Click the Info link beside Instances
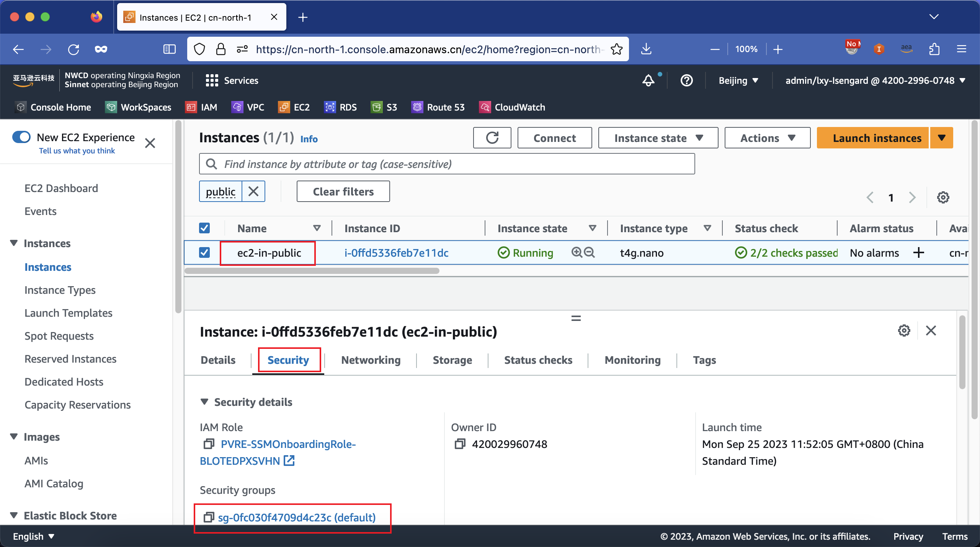Viewport: 980px width, 547px height. click(x=309, y=139)
